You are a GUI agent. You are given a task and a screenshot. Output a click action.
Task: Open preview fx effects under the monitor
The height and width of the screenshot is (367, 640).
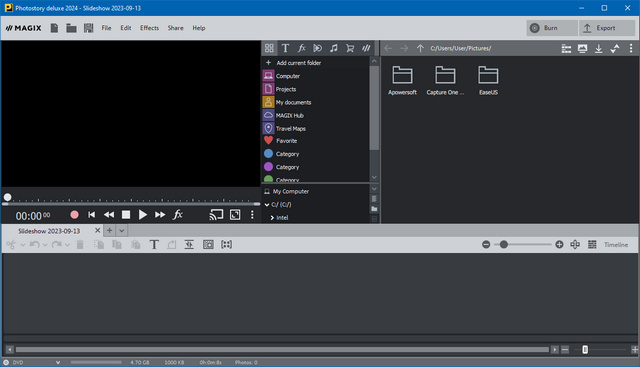coord(178,215)
